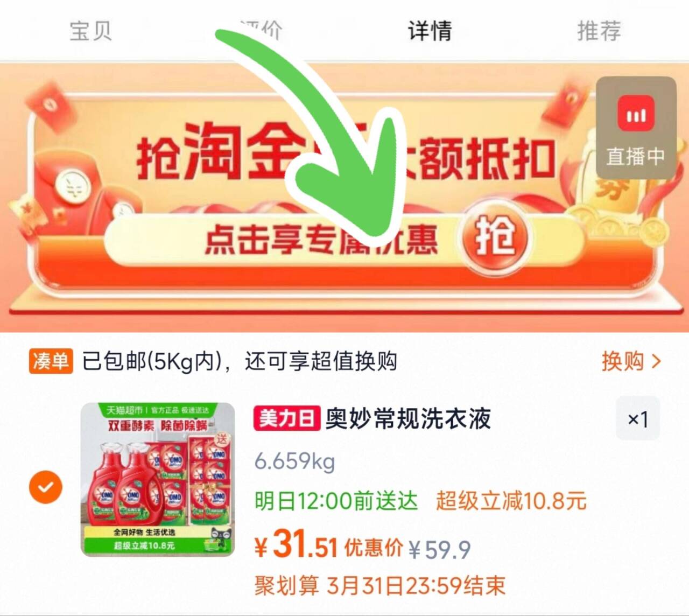This screenshot has width=689, height=616.
Task: Open the OMO detergent product thumbnail
Action: coord(158,479)
